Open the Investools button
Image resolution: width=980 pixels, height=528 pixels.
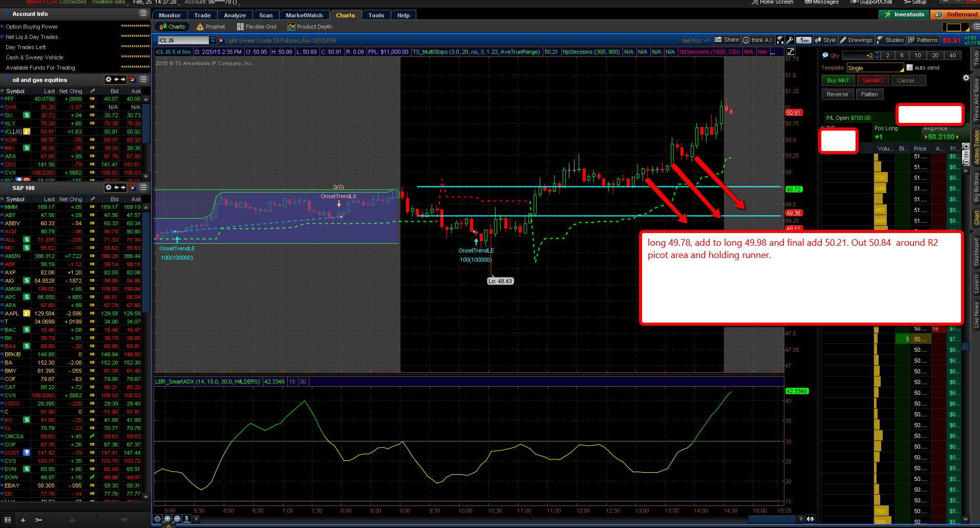click(x=904, y=14)
